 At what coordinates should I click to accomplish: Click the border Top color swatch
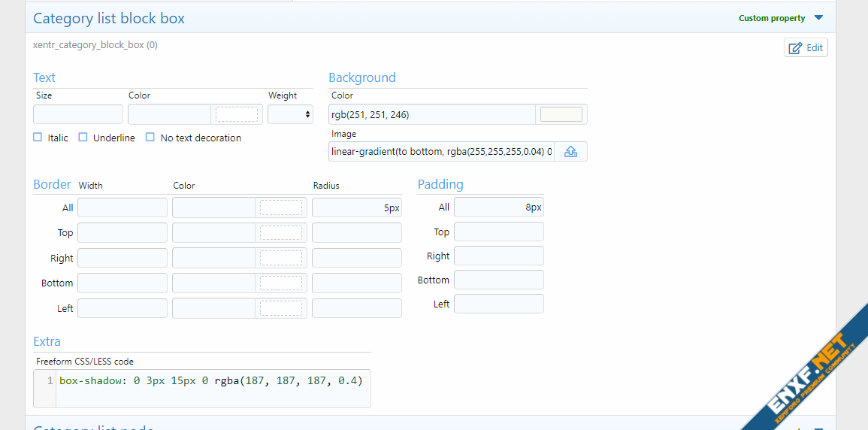click(x=280, y=233)
